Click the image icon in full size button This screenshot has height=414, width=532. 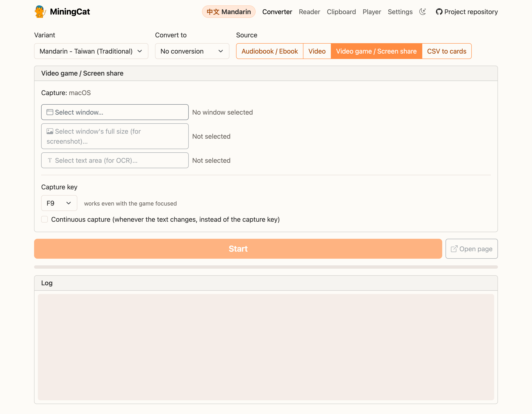[x=50, y=131]
